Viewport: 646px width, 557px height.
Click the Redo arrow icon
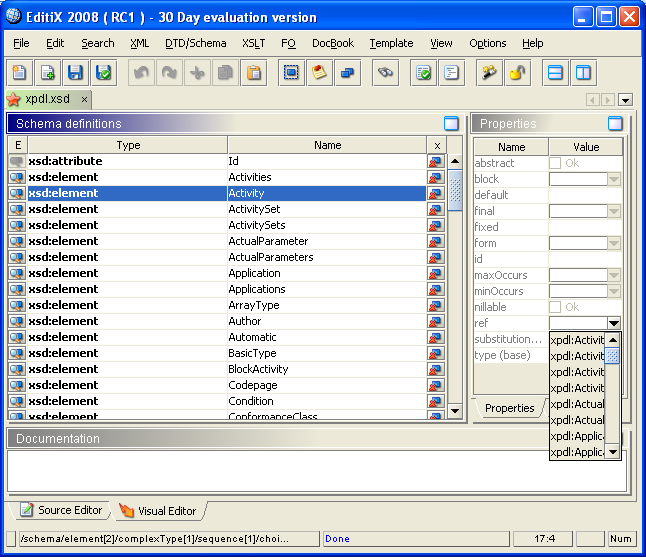[169, 73]
